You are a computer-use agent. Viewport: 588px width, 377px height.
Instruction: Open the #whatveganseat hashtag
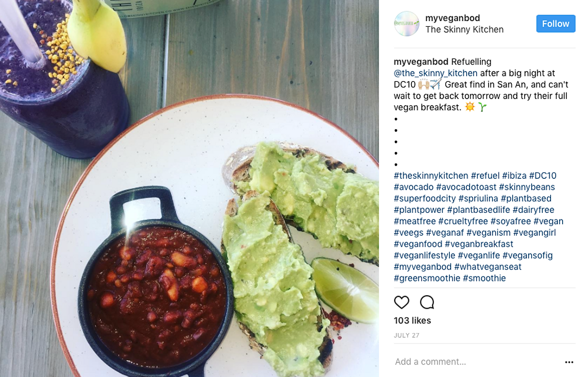click(x=488, y=267)
